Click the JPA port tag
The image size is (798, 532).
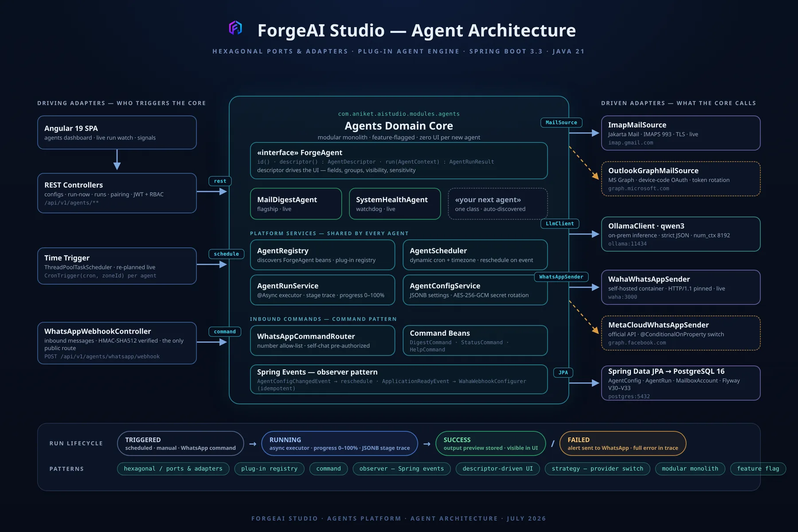point(563,372)
